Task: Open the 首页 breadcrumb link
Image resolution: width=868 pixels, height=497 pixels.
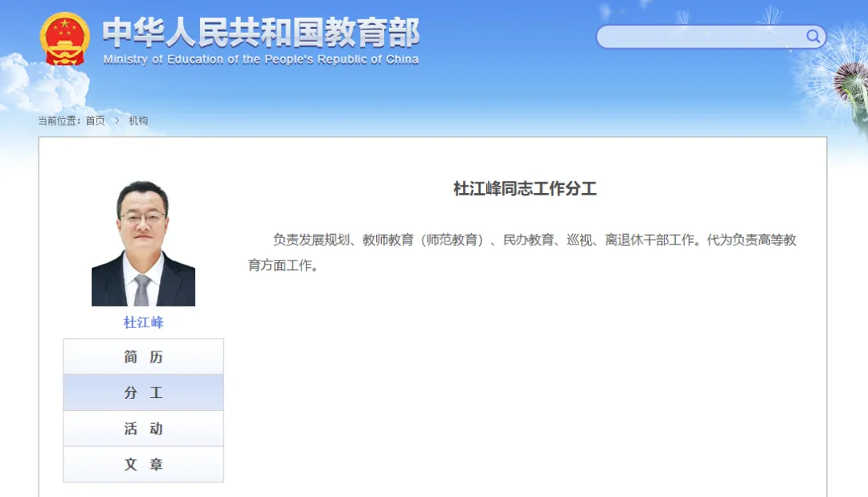Action: [95, 121]
